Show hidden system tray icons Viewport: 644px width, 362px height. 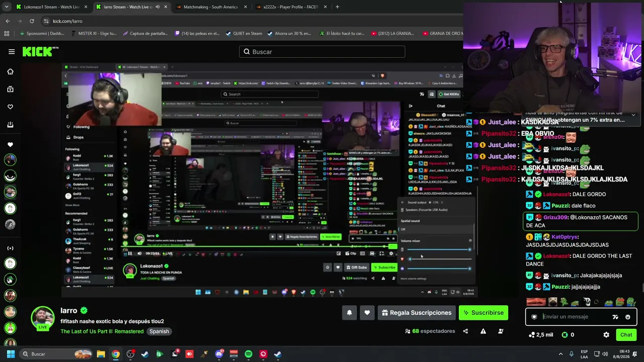pos(560,354)
